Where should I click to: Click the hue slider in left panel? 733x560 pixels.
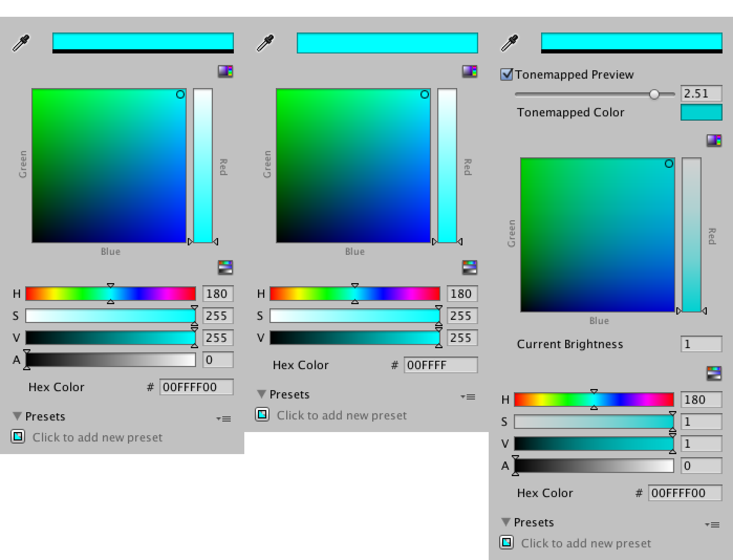click(111, 294)
